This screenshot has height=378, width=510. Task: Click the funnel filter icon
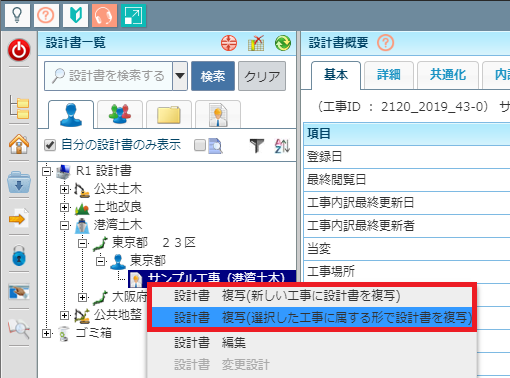(257, 146)
